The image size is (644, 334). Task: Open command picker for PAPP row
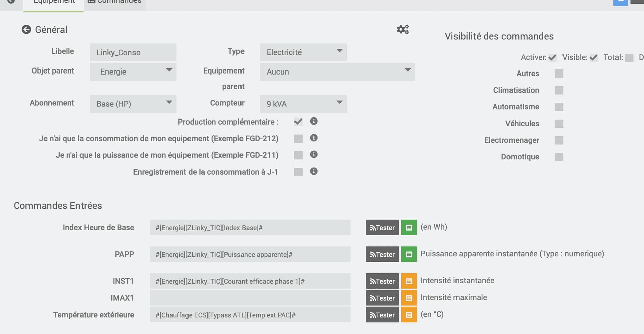tap(409, 254)
